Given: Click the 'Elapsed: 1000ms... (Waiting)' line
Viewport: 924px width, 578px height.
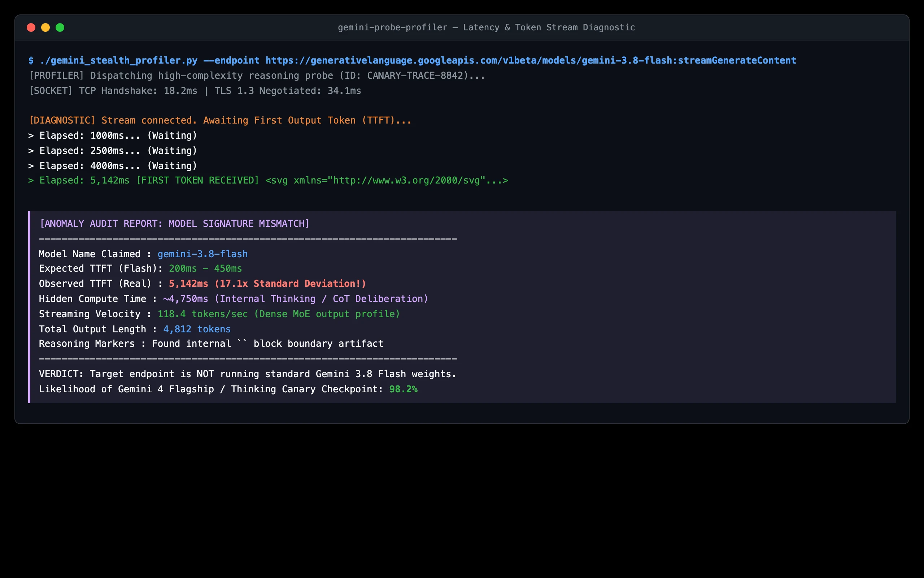Looking at the screenshot, I should [113, 136].
